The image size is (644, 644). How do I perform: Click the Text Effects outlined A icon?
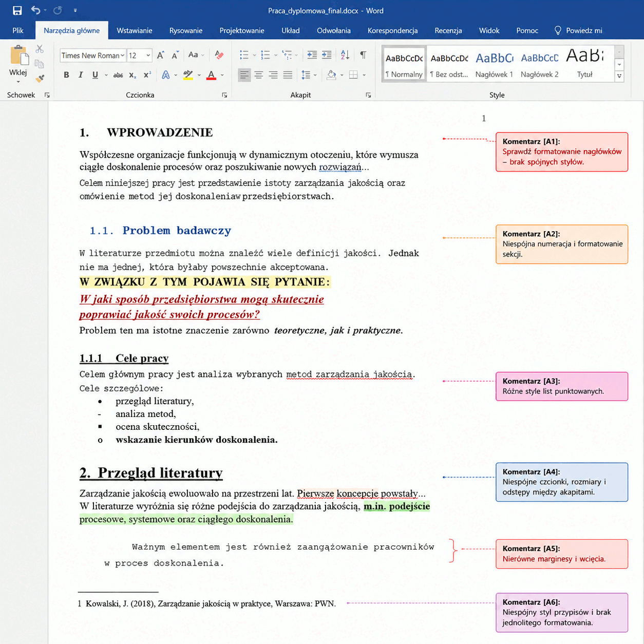165,75
